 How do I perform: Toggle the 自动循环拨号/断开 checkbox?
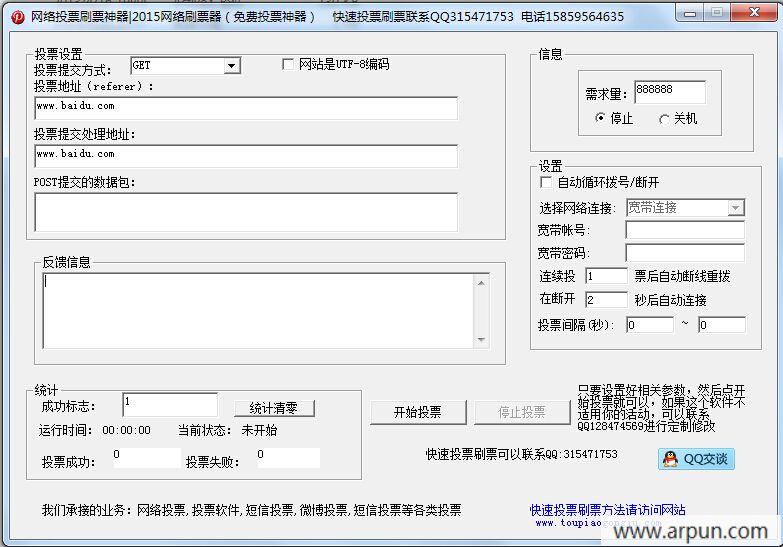pyautogui.click(x=546, y=183)
